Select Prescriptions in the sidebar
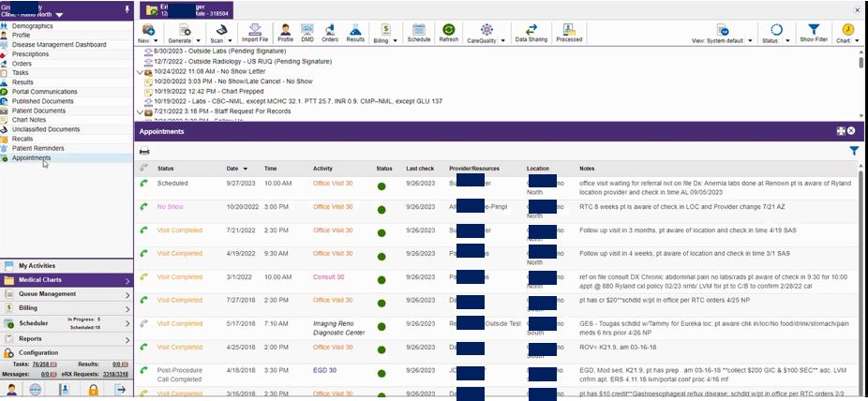 30,54
